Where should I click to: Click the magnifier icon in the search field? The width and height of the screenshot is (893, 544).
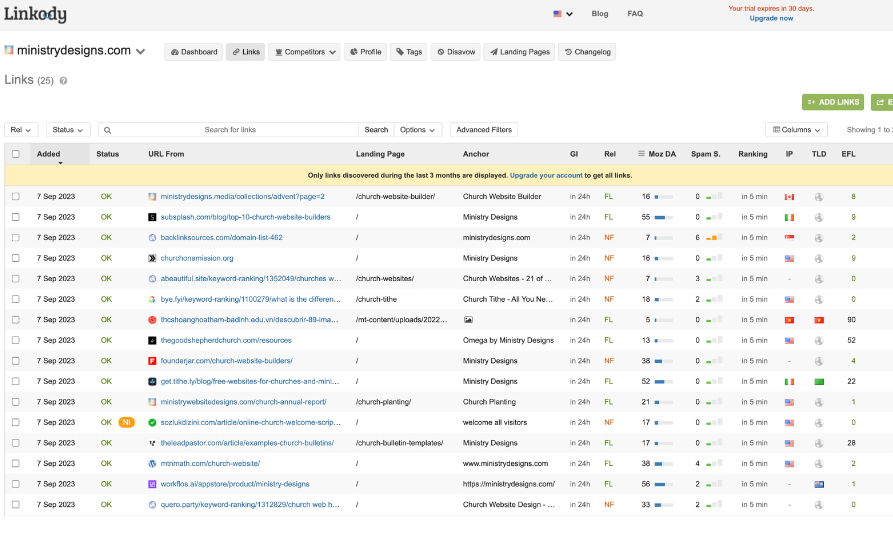107,130
